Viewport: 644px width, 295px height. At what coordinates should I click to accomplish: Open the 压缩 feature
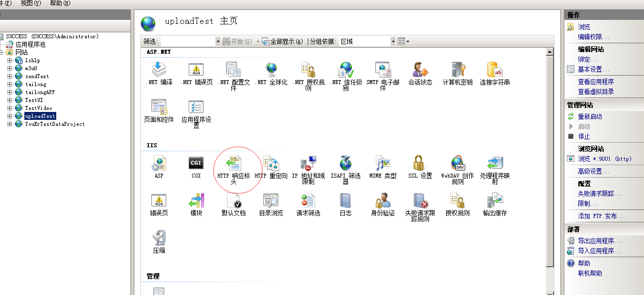tap(159, 239)
